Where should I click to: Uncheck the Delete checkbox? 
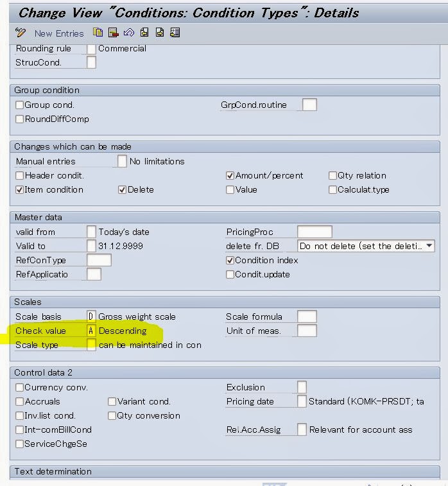pos(122,189)
